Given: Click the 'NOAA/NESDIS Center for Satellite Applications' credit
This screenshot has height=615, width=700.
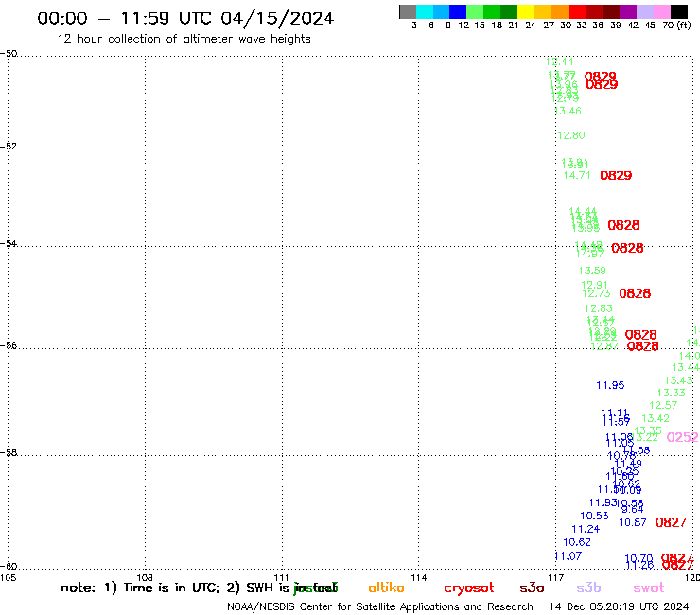Looking at the screenshot, I should [380, 607].
